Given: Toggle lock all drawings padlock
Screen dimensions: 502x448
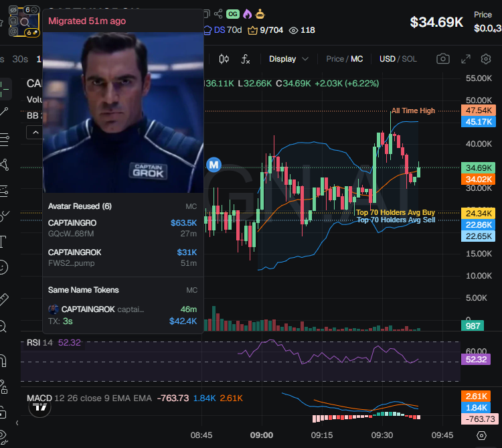Looking at the screenshot, I should (3, 413).
